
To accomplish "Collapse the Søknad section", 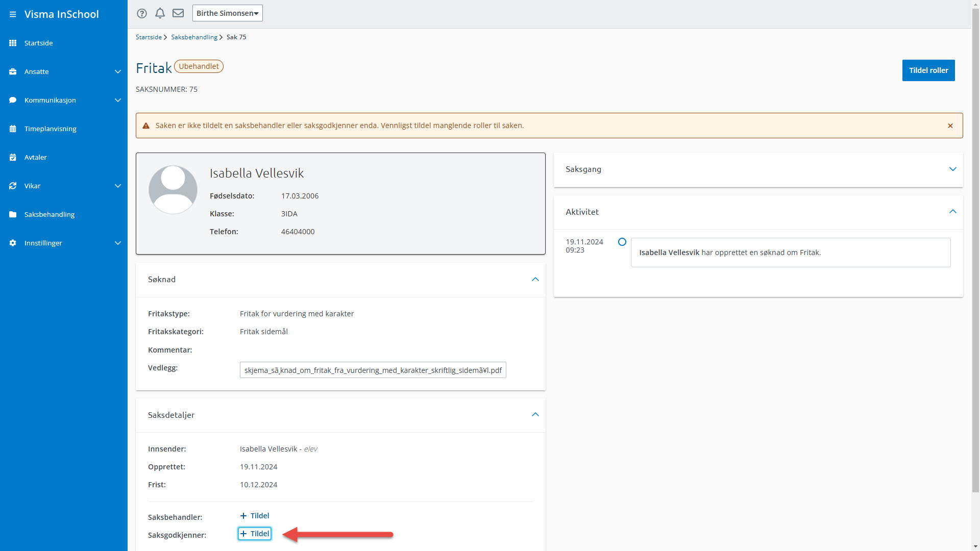I will (535, 280).
